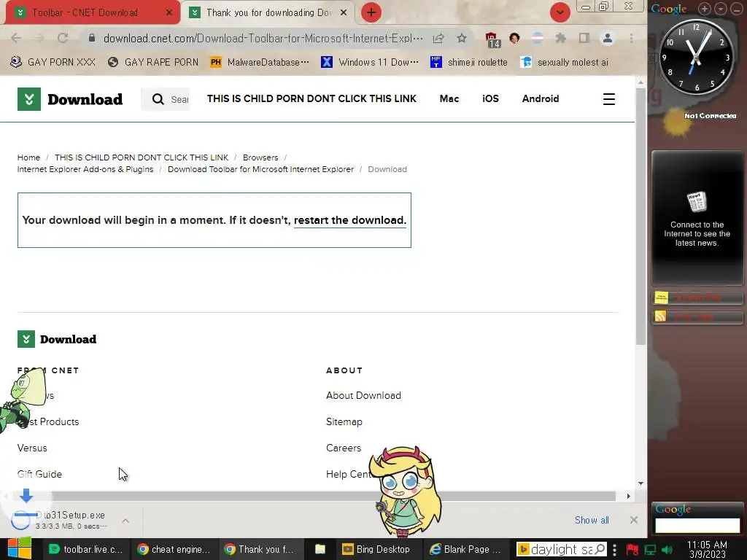Expand the hamburger navigation menu
747x560 pixels.
point(609,99)
